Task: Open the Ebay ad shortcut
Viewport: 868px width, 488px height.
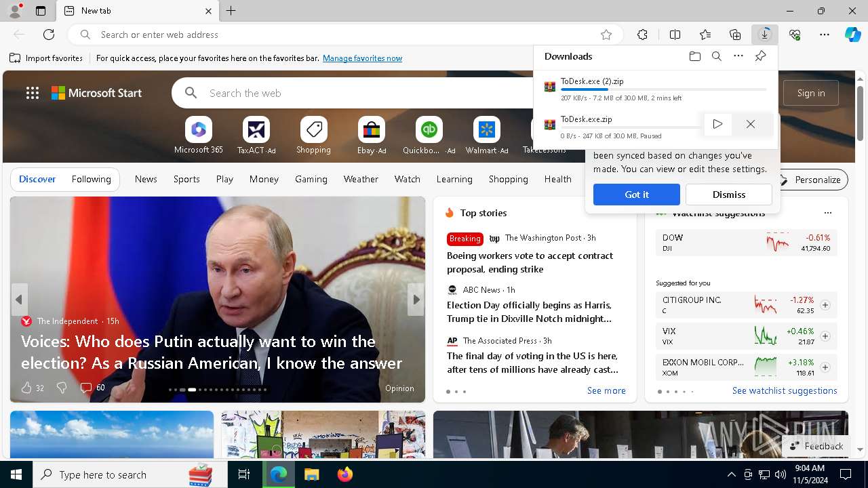Action: 372,136
